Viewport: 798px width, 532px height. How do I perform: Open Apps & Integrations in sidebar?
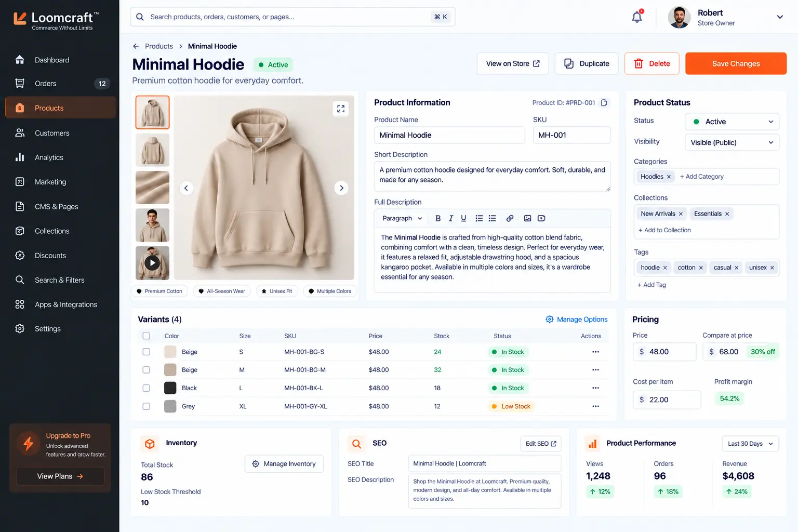click(x=60, y=304)
